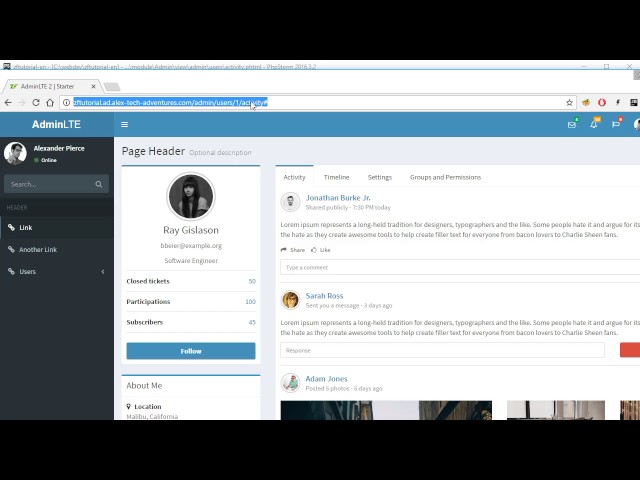The width and height of the screenshot is (640, 480).
Task: Reload the page with the refresh icon
Action: click(36, 102)
